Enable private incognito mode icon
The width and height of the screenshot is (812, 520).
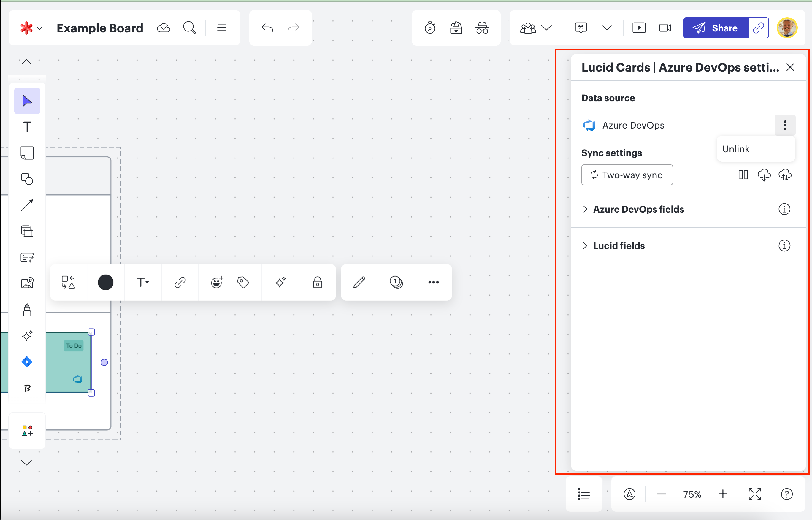click(482, 28)
